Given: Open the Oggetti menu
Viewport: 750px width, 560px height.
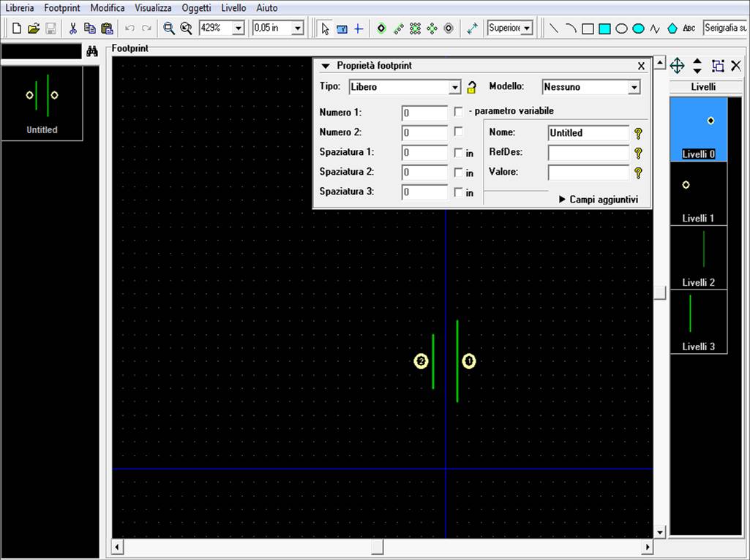Looking at the screenshot, I should (x=196, y=8).
